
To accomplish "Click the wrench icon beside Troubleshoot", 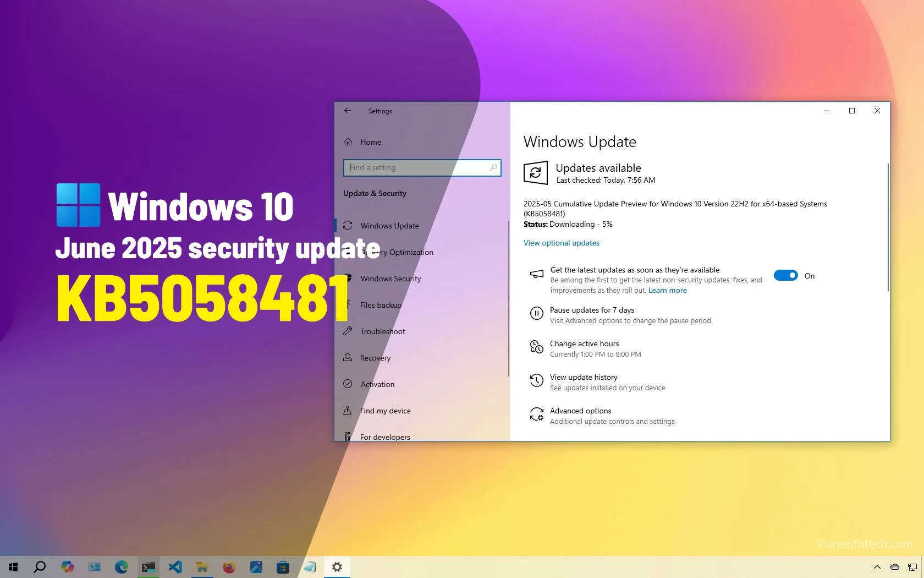I will pos(348,331).
